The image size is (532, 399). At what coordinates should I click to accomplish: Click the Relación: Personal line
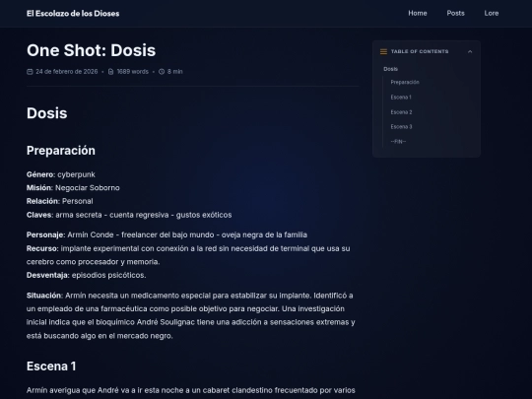[x=60, y=201]
